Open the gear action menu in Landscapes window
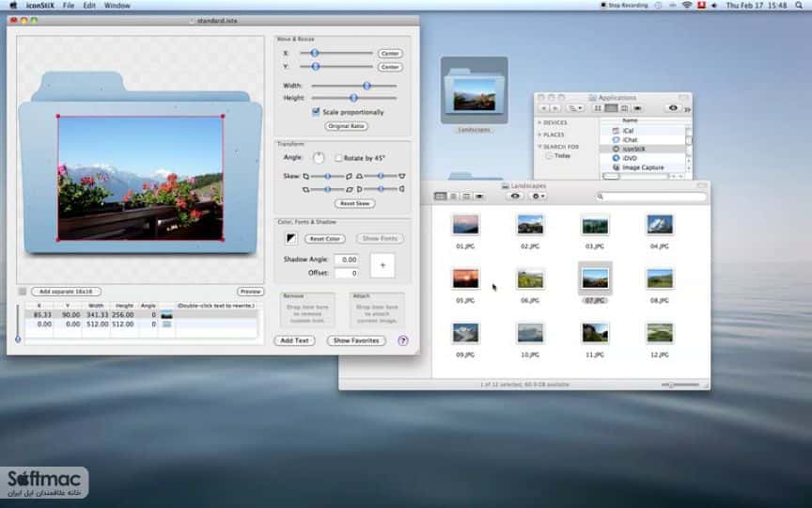 coord(539,196)
